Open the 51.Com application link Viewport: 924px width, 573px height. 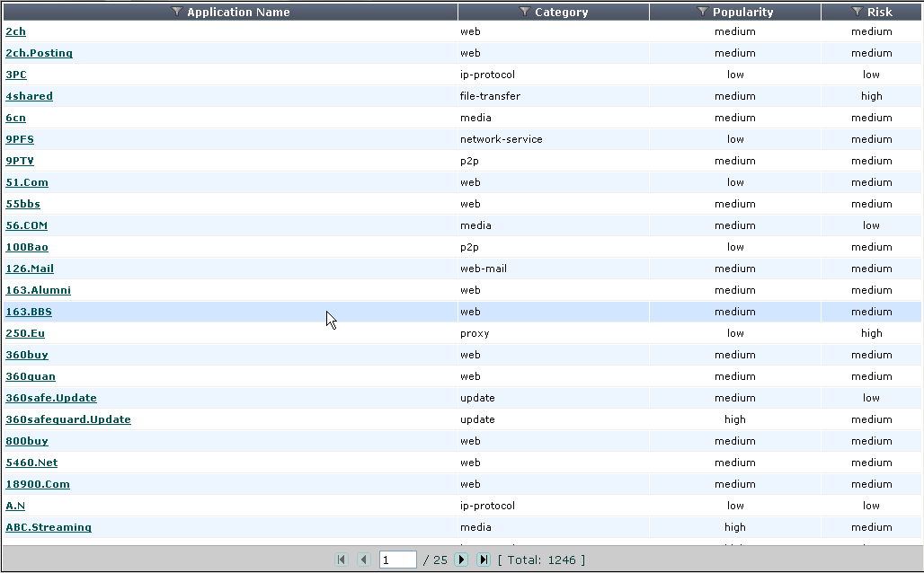[27, 182]
